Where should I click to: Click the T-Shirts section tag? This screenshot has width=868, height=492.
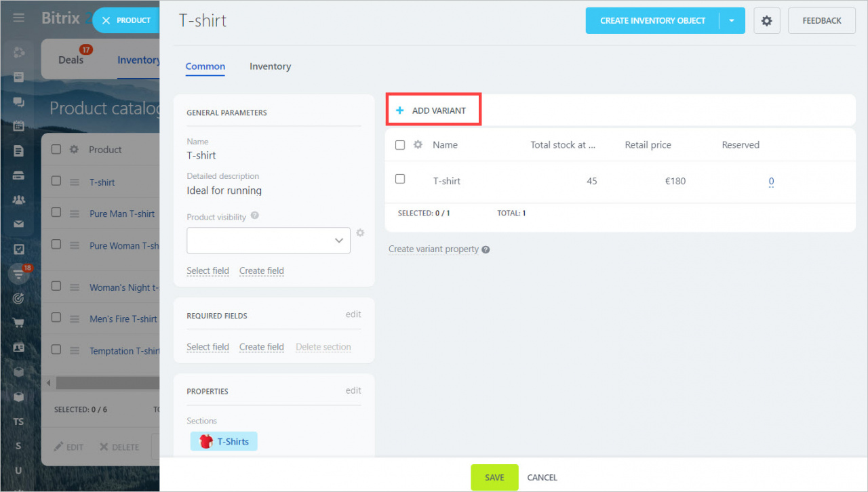pyautogui.click(x=224, y=442)
